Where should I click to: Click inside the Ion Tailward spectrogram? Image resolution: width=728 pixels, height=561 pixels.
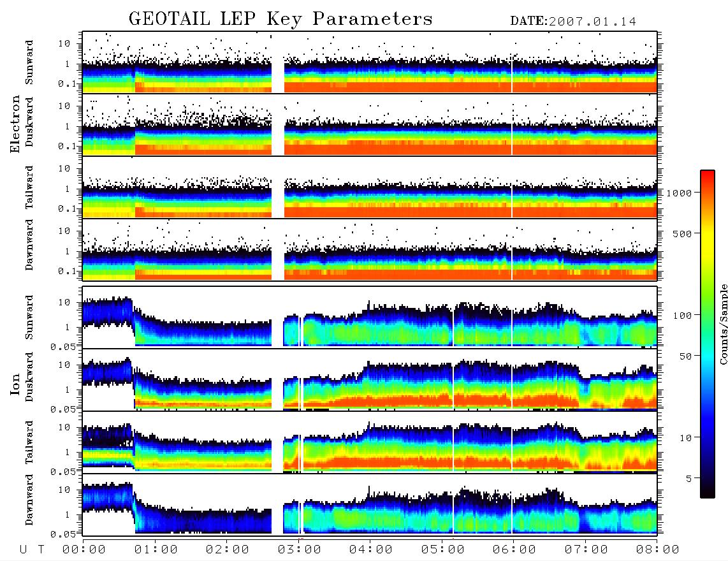click(x=370, y=442)
